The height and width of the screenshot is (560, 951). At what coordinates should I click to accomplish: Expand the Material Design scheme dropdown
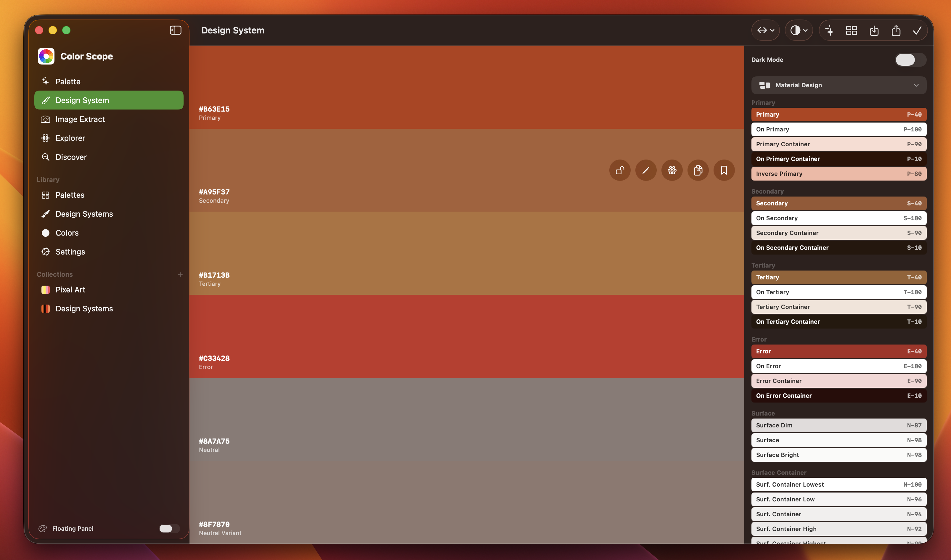838,85
